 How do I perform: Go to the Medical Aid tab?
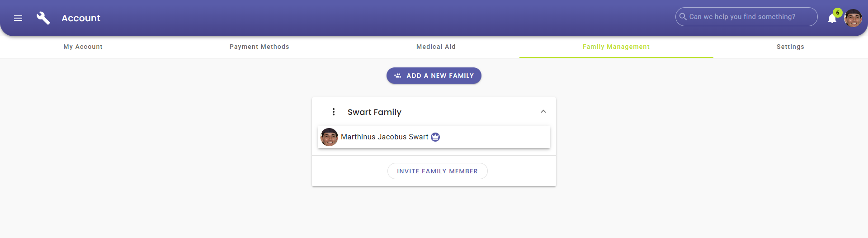click(x=436, y=47)
